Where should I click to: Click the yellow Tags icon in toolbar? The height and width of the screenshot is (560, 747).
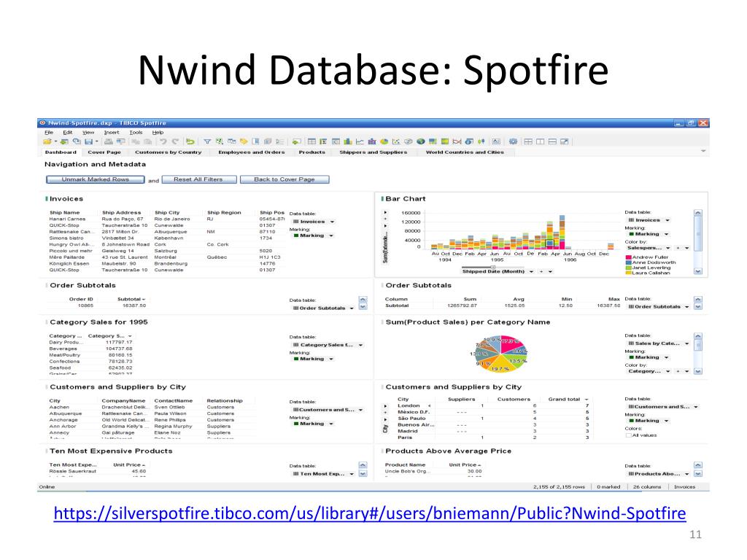tap(244, 141)
